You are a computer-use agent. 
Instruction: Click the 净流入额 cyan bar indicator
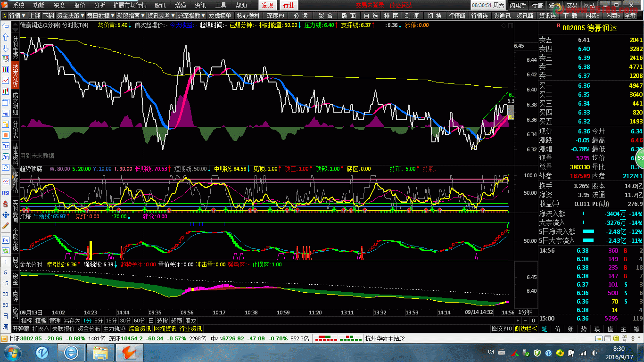coord(583,214)
